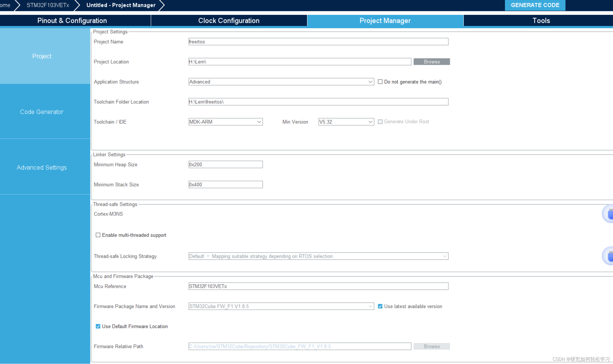
Task: Click the Project Name input field
Action: click(x=318, y=42)
